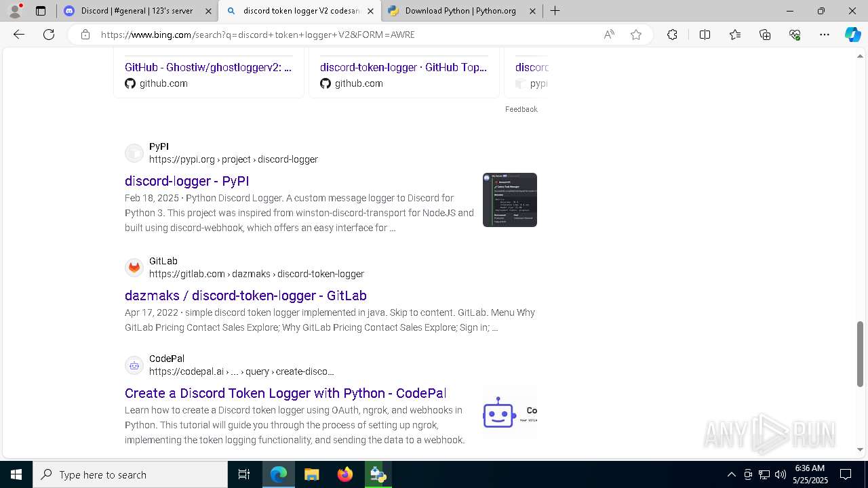Click the GitLab fox favicon

point(134,268)
